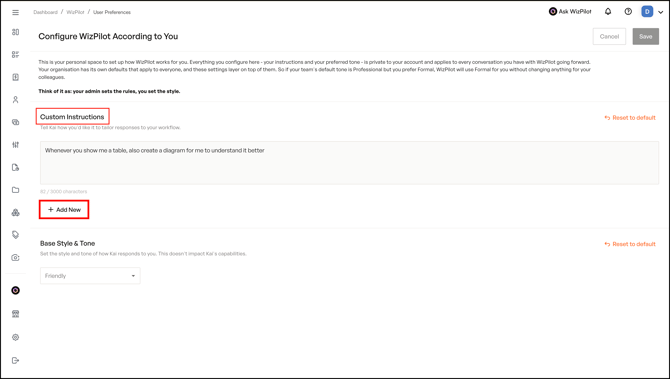
Task: Open the boxed document icon in sidebar
Action: pos(15,77)
